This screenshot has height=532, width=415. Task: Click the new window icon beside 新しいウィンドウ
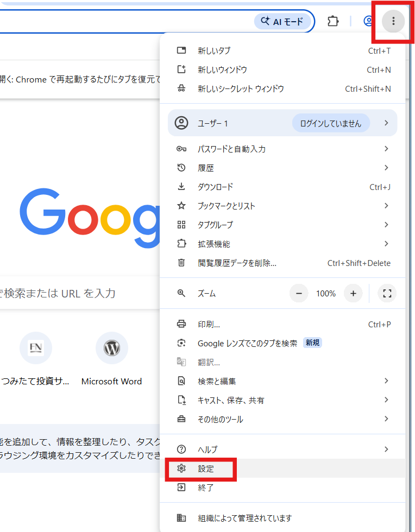pyautogui.click(x=181, y=69)
